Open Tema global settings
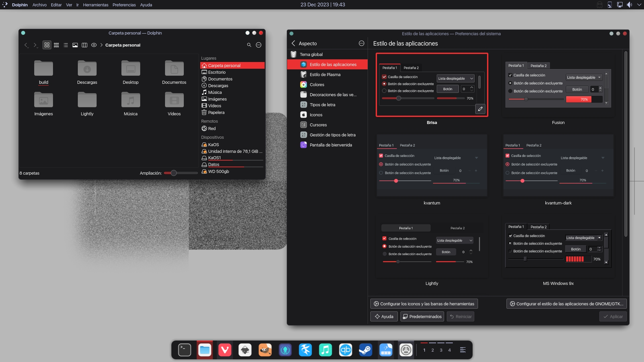 [x=327, y=54]
